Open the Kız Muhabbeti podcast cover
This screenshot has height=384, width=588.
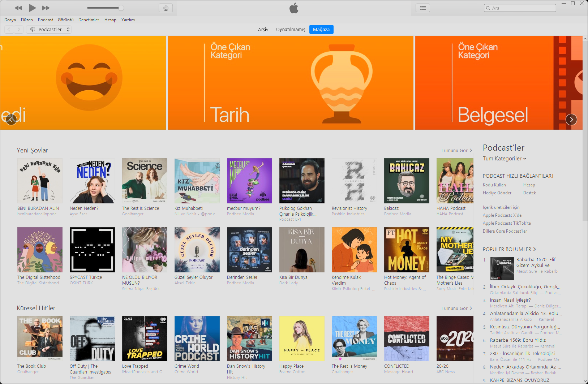click(197, 181)
